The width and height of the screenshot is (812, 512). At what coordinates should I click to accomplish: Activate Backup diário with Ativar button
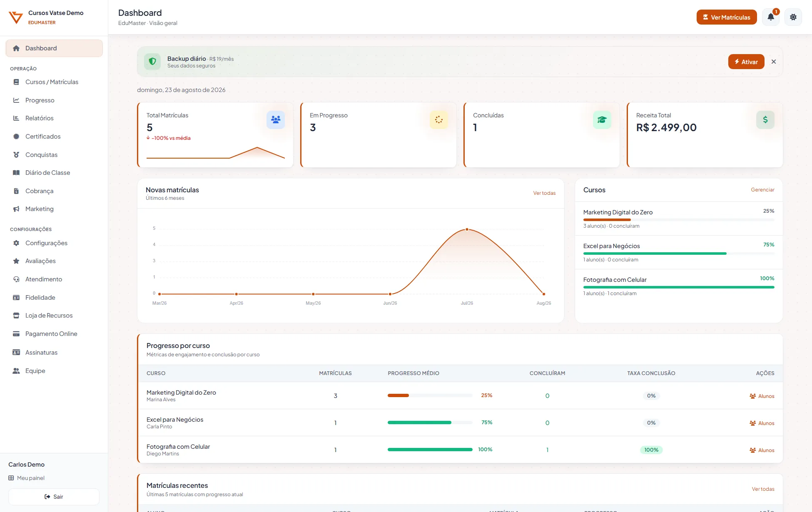pyautogui.click(x=746, y=62)
